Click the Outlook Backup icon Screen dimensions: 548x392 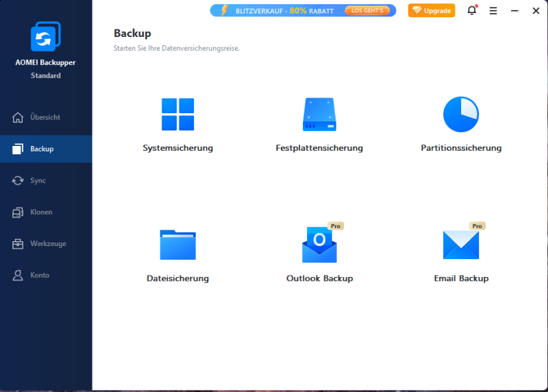pos(319,245)
